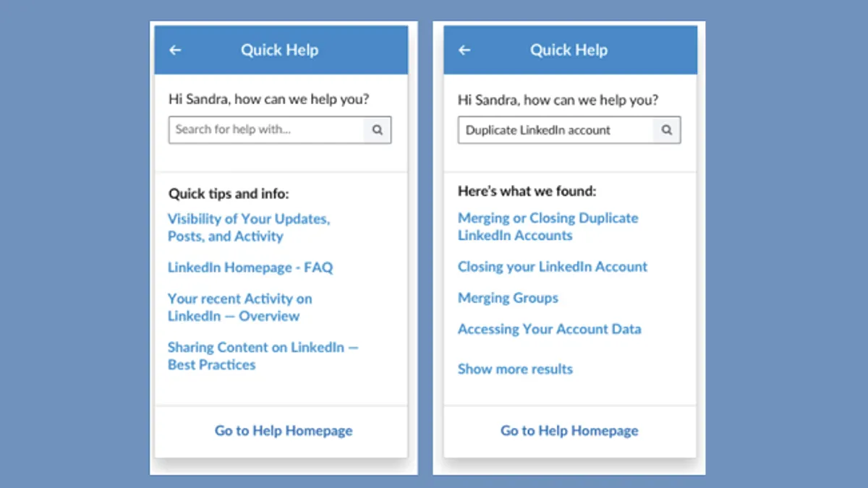Screen dimensions: 868x488
Task: Click 'Go to Help Homepage' in right panel
Action: [x=569, y=430]
